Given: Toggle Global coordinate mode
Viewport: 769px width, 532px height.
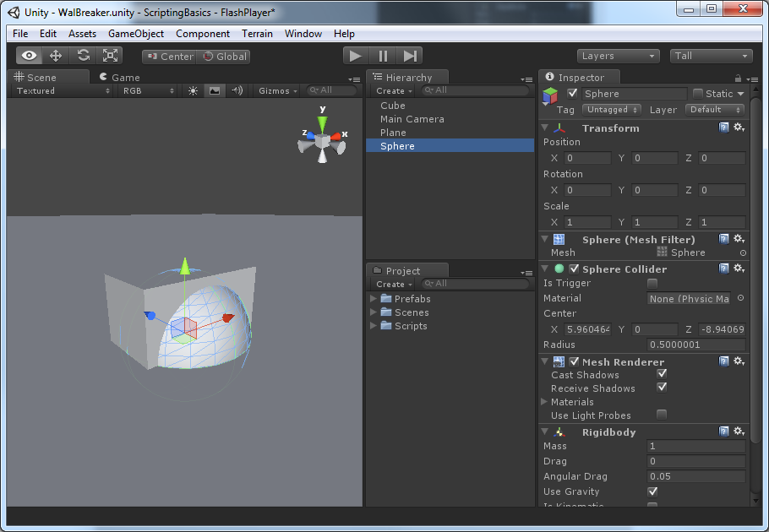Looking at the screenshot, I should point(224,57).
